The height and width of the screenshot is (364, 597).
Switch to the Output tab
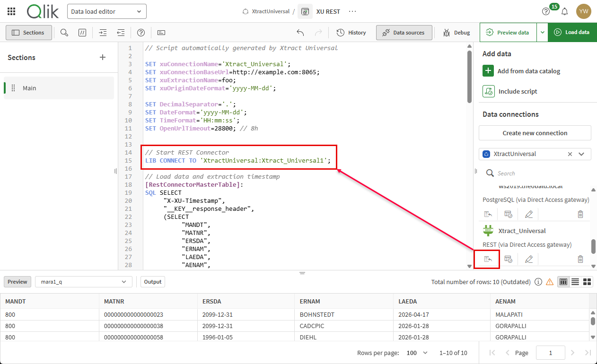[x=152, y=281]
